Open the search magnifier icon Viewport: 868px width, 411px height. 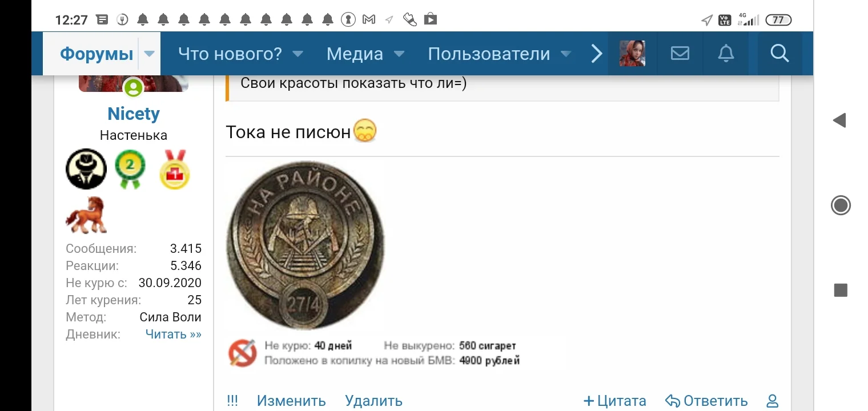779,54
